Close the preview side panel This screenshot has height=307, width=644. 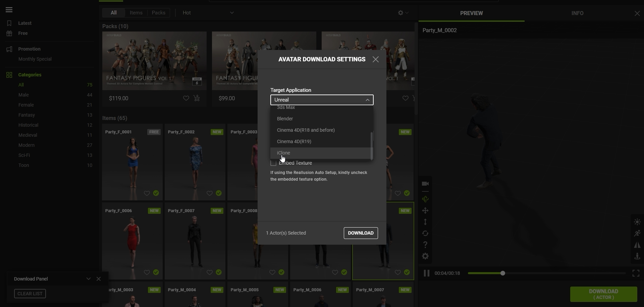[637, 13]
